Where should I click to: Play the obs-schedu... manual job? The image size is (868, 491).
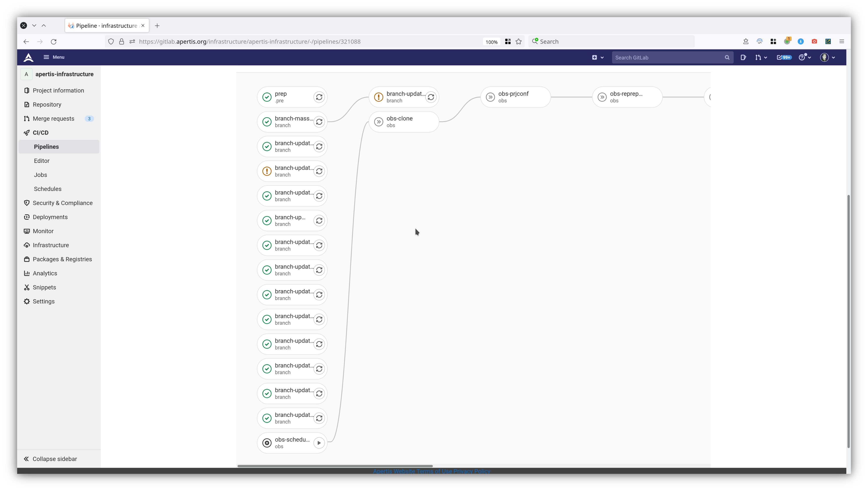[x=319, y=443]
